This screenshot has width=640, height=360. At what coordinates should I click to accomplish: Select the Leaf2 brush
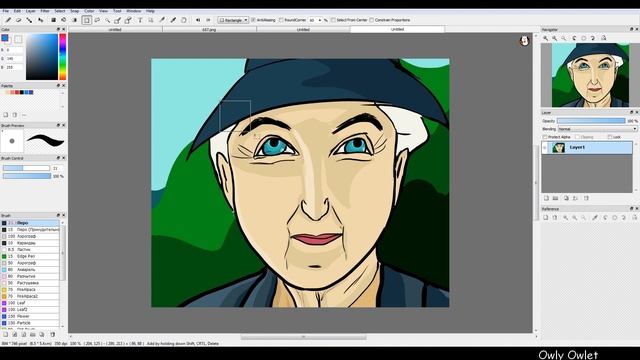(30, 310)
